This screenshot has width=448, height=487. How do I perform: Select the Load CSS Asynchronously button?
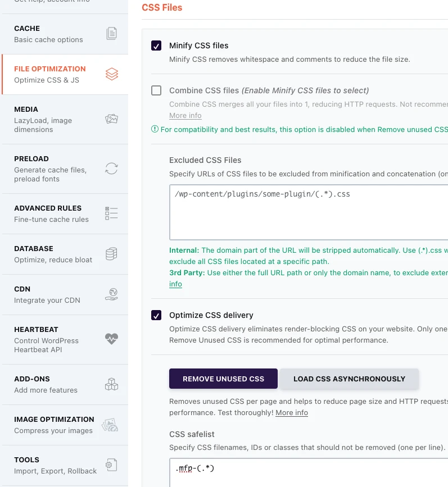(349, 379)
